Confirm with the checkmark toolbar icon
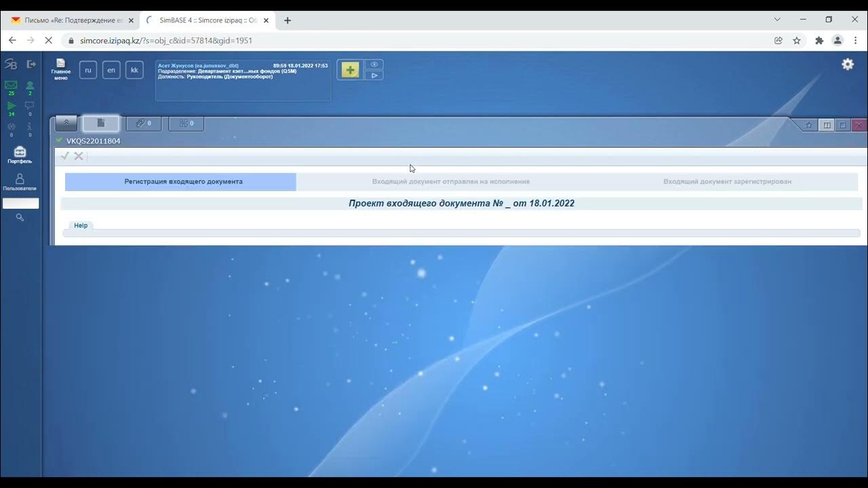868x488 pixels. coord(65,156)
